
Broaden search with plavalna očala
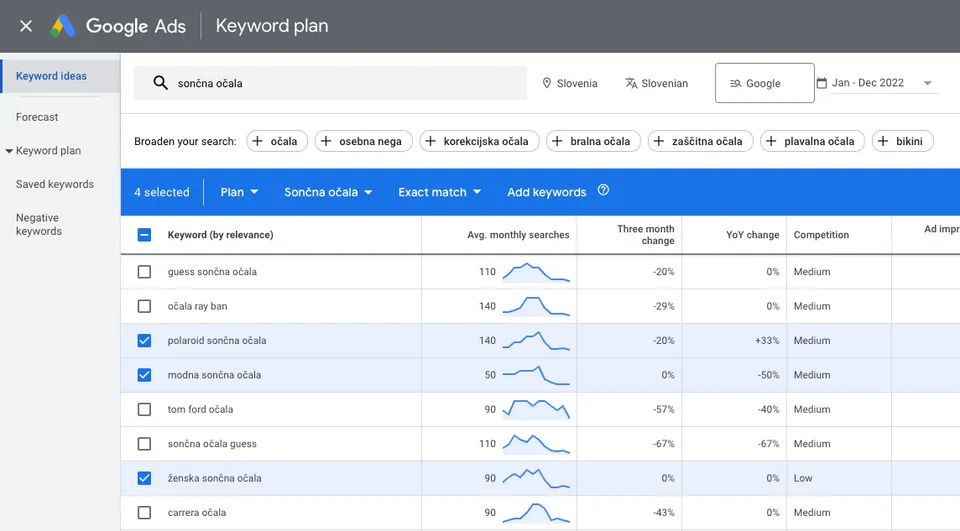tap(812, 141)
